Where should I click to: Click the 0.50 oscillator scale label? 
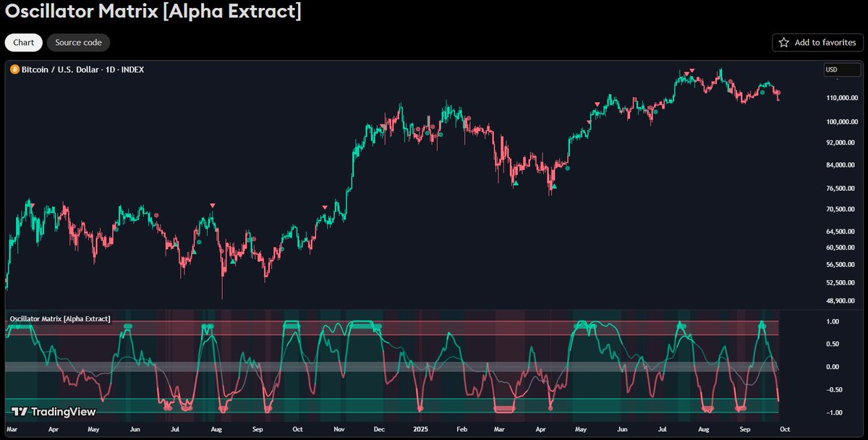click(832, 344)
